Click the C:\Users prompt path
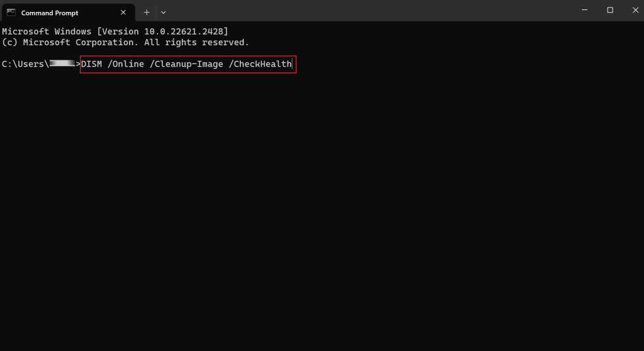The height and width of the screenshot is (351, 644). (25, 64)
